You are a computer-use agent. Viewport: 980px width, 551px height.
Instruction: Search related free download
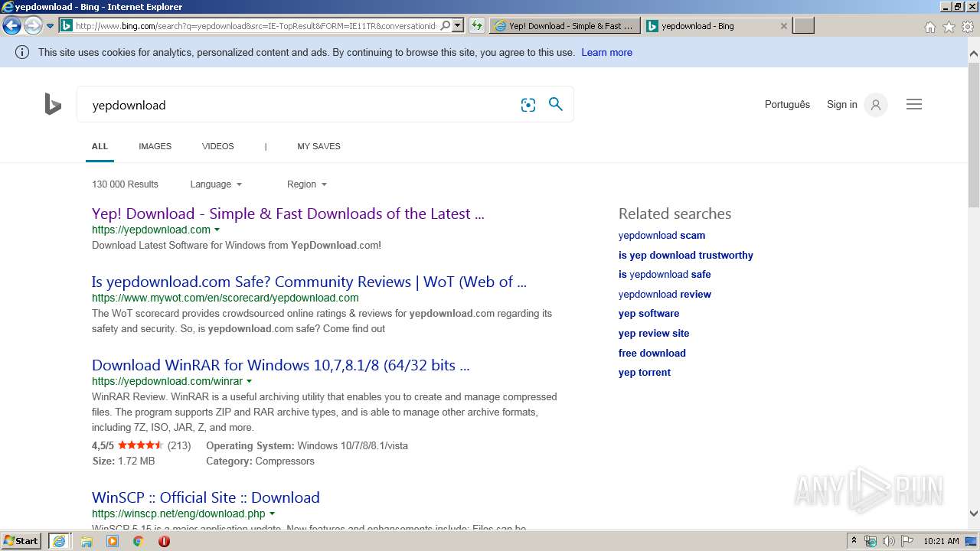pyautogui.click(x=652, y=353)
